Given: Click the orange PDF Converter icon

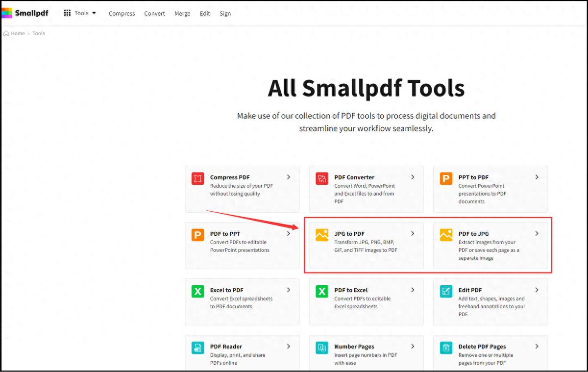Looking at the screenshot, I should click(321, 178).
